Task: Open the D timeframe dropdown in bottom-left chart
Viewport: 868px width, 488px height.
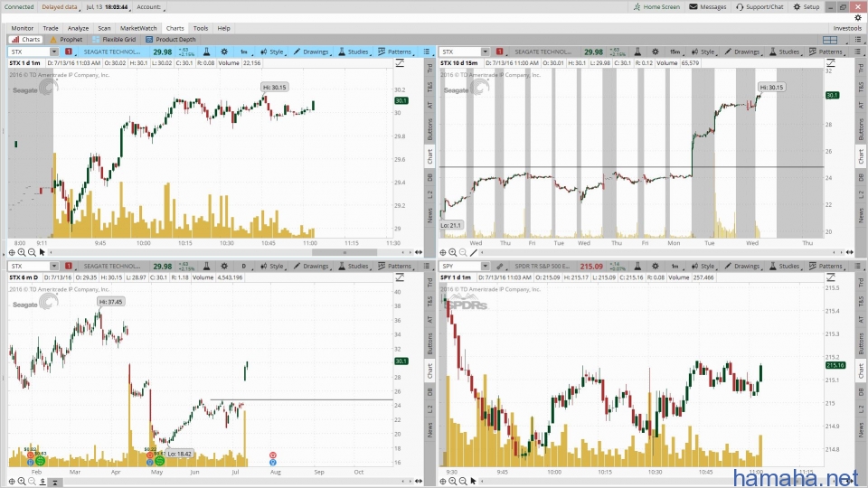Action: click(245, 267)
